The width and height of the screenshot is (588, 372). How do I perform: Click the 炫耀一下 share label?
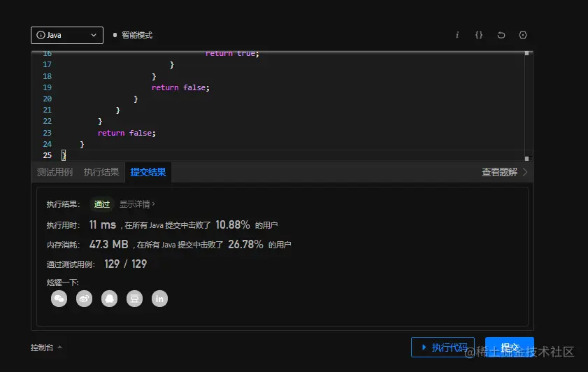click(63, 282)
